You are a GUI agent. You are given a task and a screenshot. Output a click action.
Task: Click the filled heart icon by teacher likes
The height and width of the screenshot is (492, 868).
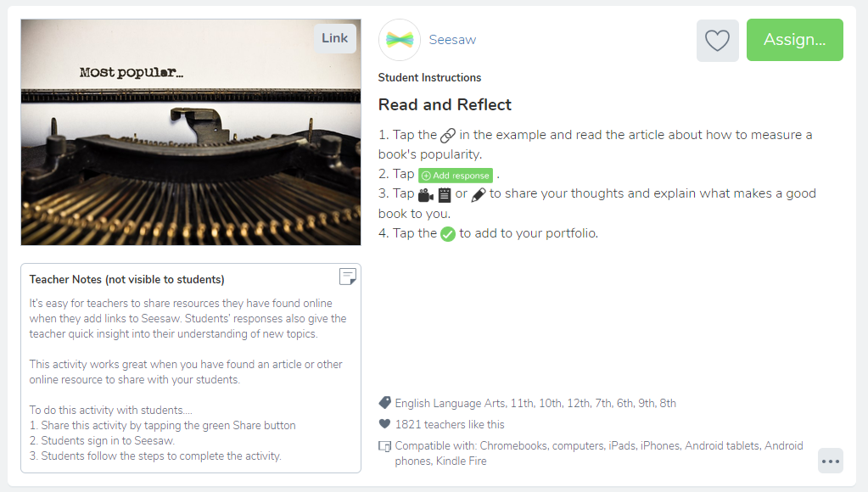[x=384, y=424]
